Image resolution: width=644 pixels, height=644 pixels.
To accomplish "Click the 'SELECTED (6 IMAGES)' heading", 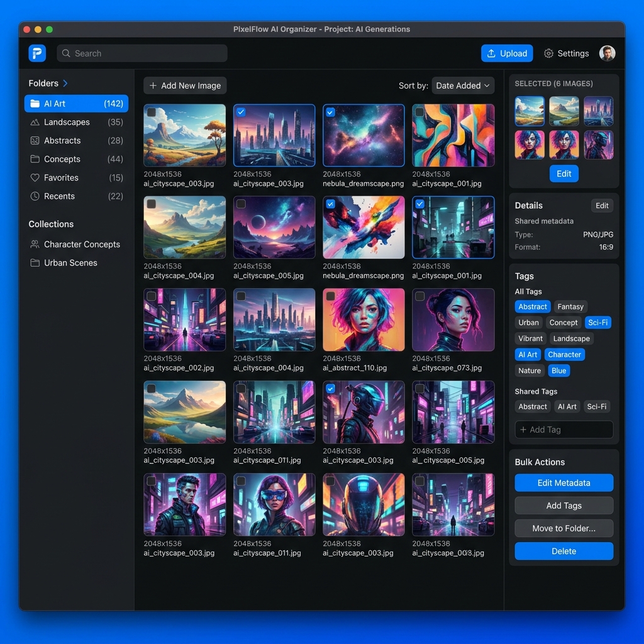I will click(x=553, y=84).
